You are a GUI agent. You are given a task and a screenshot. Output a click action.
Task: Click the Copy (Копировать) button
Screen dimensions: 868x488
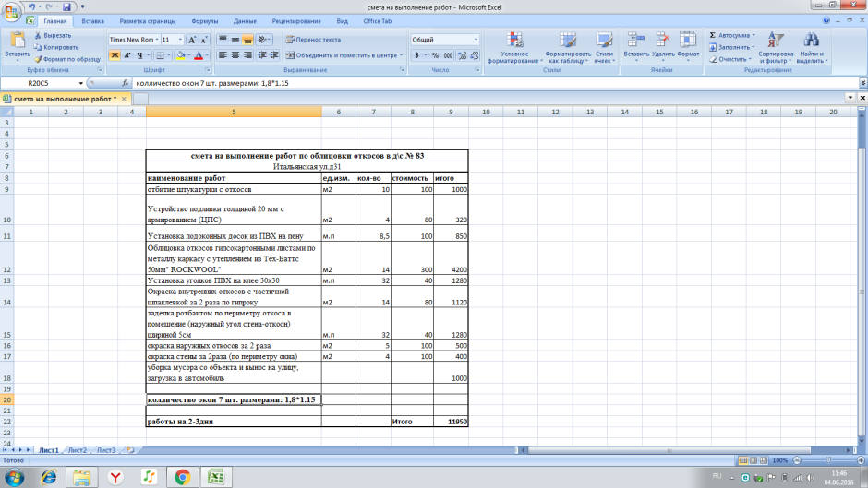[x=56, y=47]
